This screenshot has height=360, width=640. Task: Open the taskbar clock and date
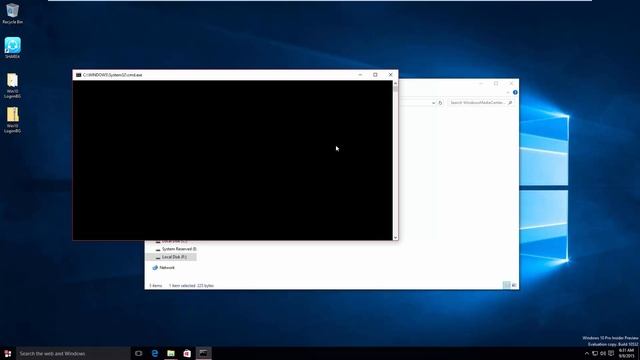tap(627, 353)
